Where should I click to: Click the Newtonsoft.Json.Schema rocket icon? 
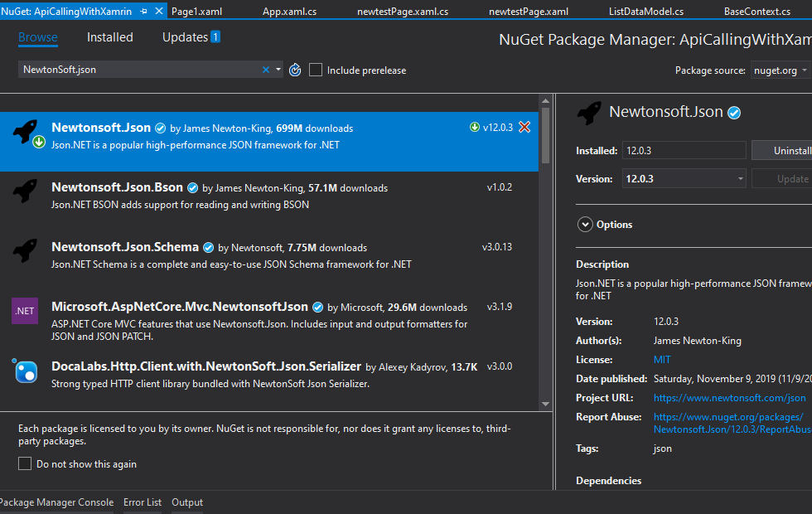point(25,250)
